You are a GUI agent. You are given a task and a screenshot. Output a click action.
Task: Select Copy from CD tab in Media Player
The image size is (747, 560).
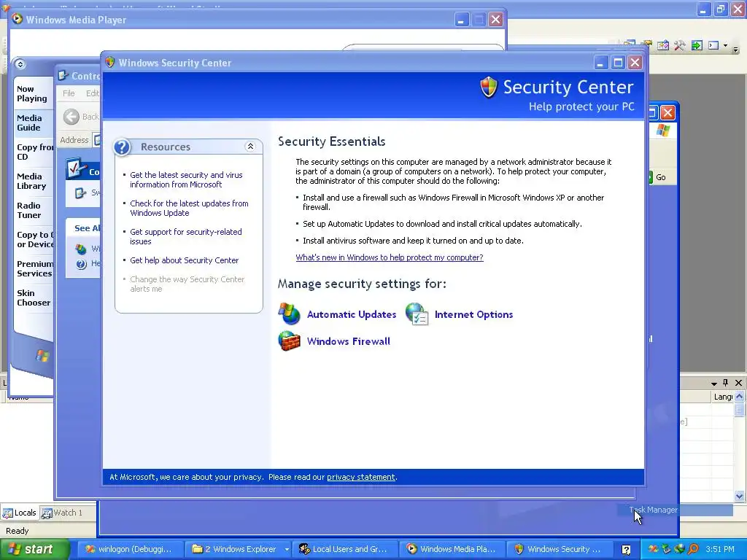coord(35,152)
